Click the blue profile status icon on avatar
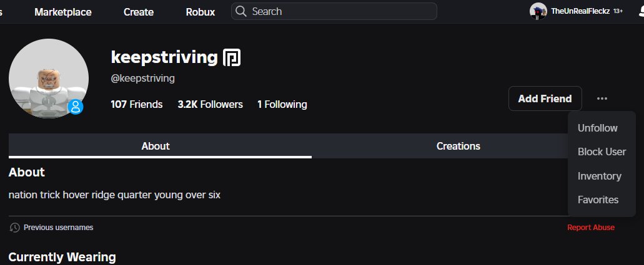644x265 pixels. pyautogui.click(x=76, y=107)
